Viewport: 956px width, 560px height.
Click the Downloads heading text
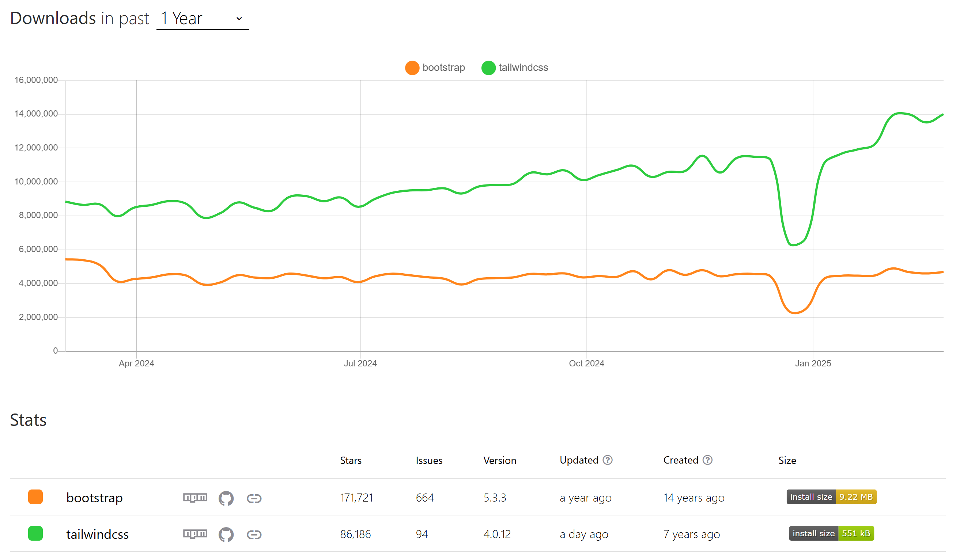click(x=53, y=18)
